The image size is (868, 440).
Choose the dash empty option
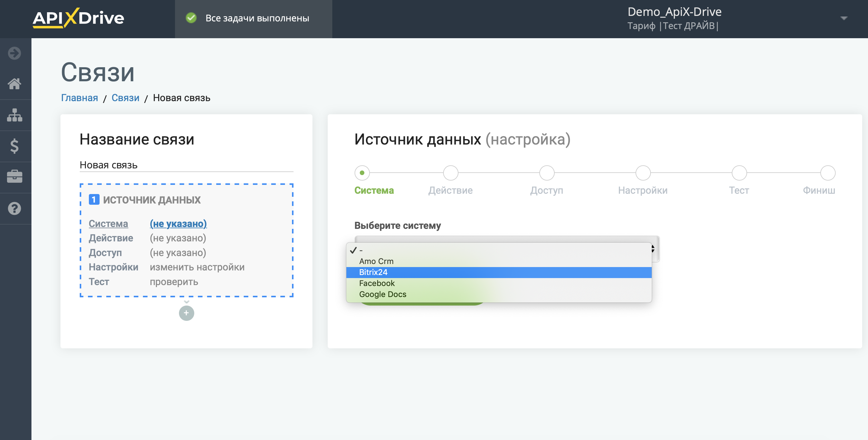(x=499, y=250)
